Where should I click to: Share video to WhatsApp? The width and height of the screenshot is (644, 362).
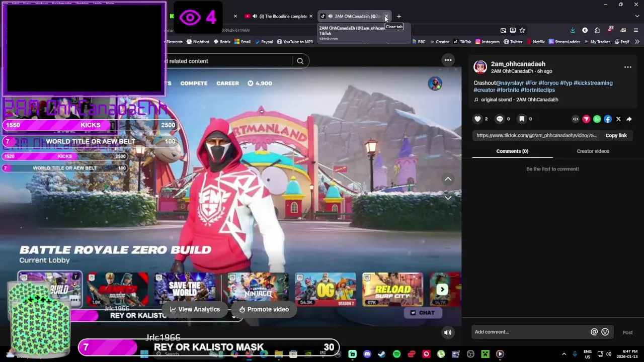click(597, 119)
